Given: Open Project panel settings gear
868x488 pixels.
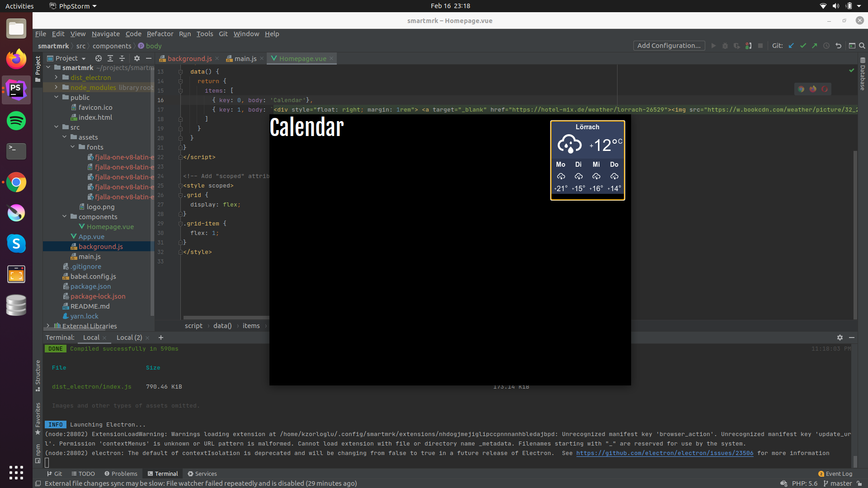Looking at the screenshot, I should (x=137, y=58).
